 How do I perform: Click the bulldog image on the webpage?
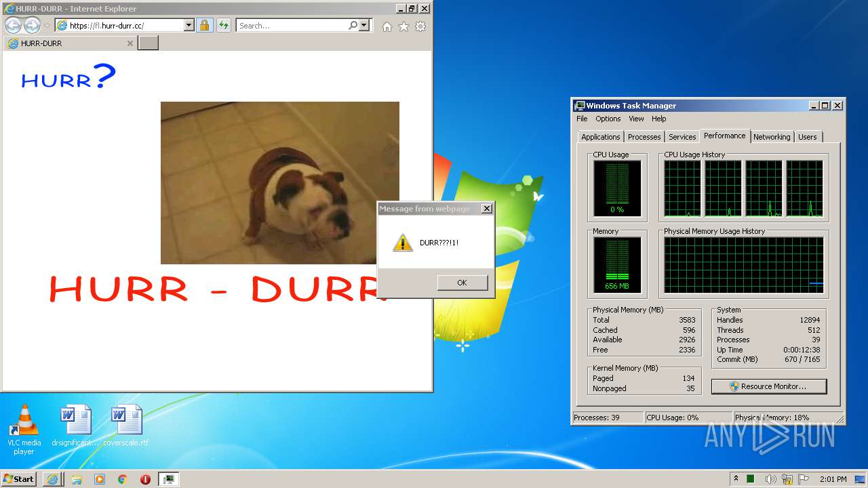pyautogui.click(x=279, y=182)
